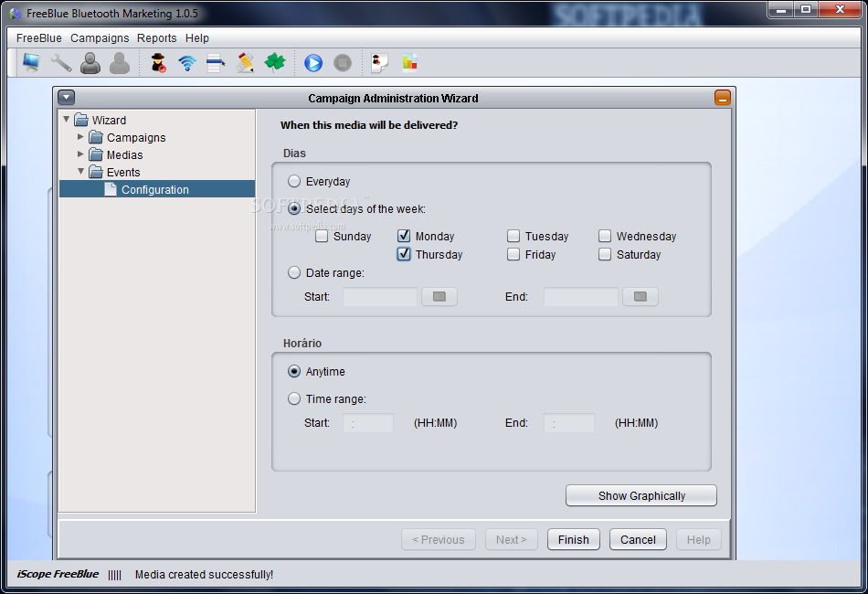Select the Medias folder label

124,155
